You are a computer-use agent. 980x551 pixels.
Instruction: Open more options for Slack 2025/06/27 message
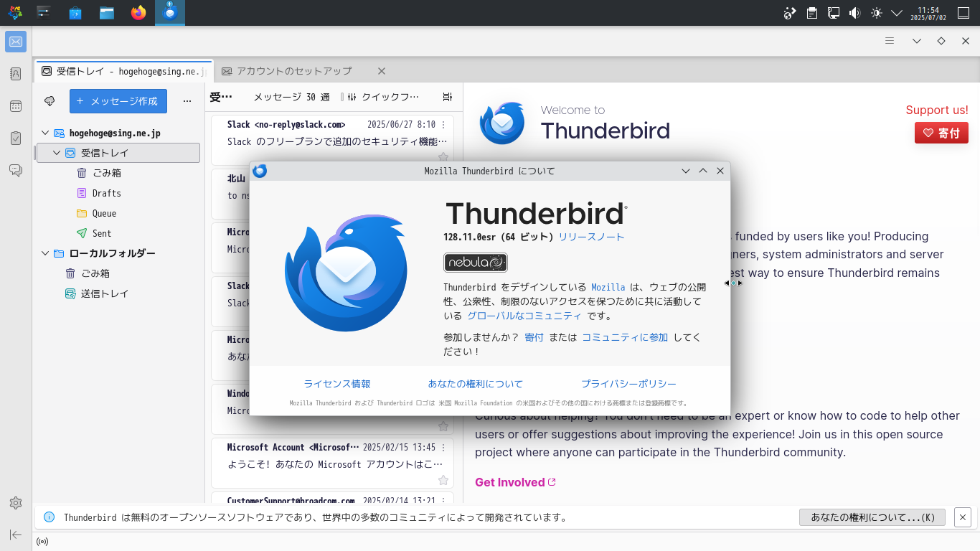[443, 125]
